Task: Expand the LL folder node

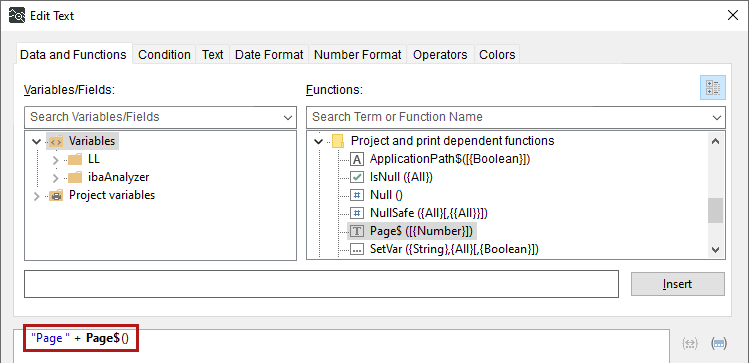Action: pyautogui.click(x=55, y=160)
